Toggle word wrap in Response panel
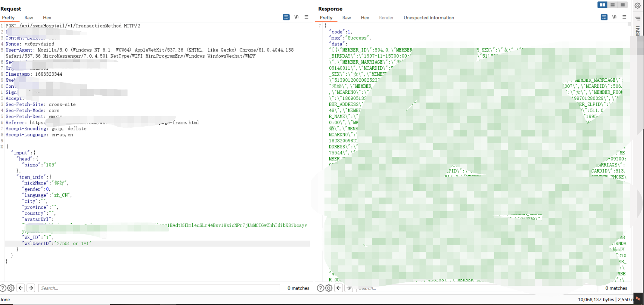644x305 pixels. tap(604, 17)
